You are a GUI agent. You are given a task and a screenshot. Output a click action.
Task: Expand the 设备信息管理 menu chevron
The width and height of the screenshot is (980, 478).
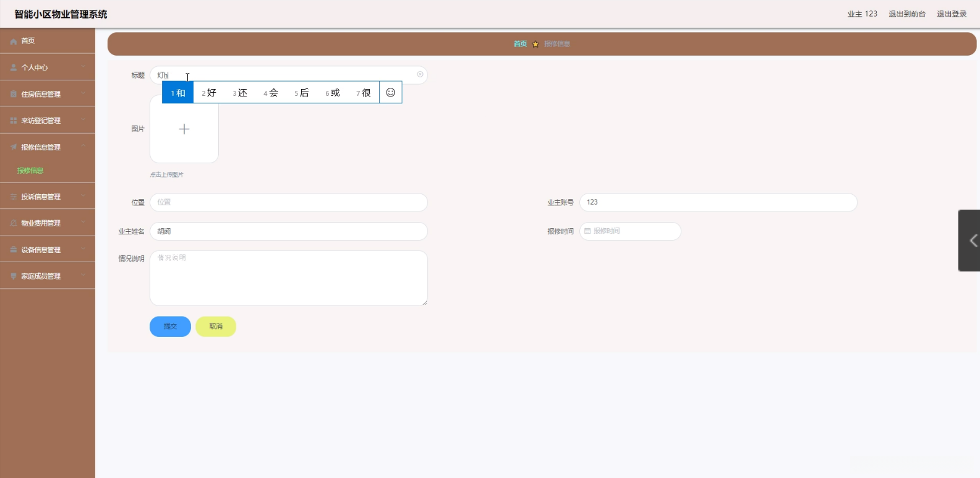[83, 249]
